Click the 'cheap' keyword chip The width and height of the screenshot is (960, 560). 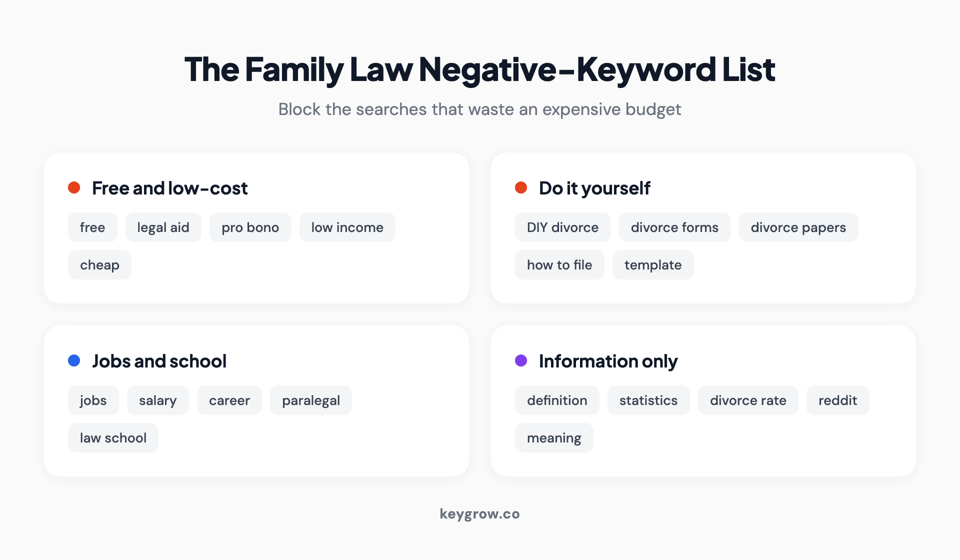point(99,265)
